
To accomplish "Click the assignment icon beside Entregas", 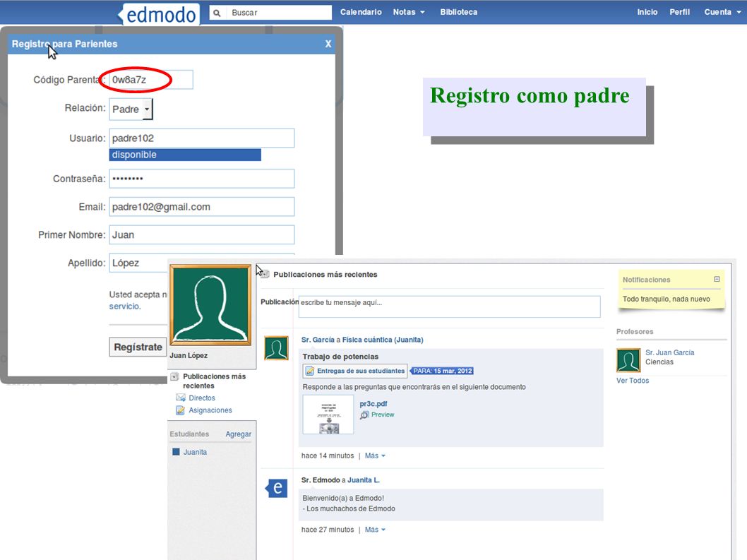I will (x=310, y=371).
